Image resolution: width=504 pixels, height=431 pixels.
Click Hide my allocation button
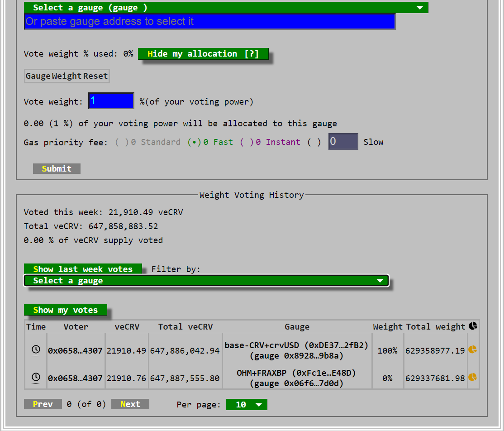tap(203, 54)
